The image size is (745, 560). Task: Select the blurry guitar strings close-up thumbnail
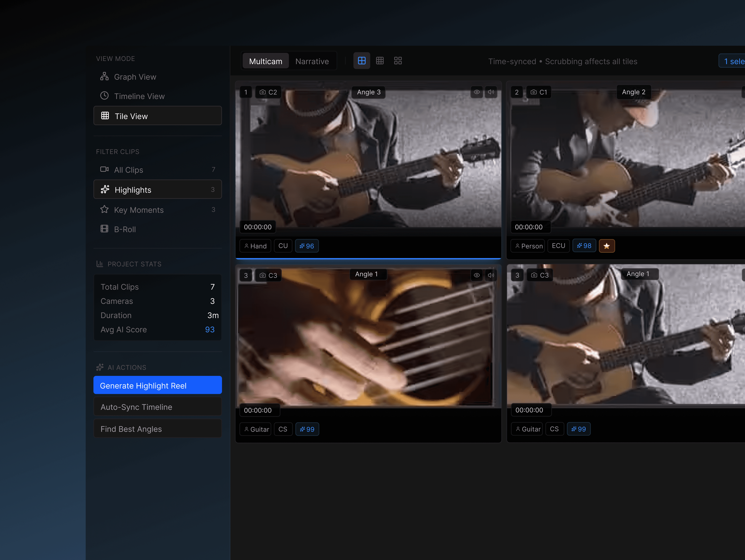(367, 340)
